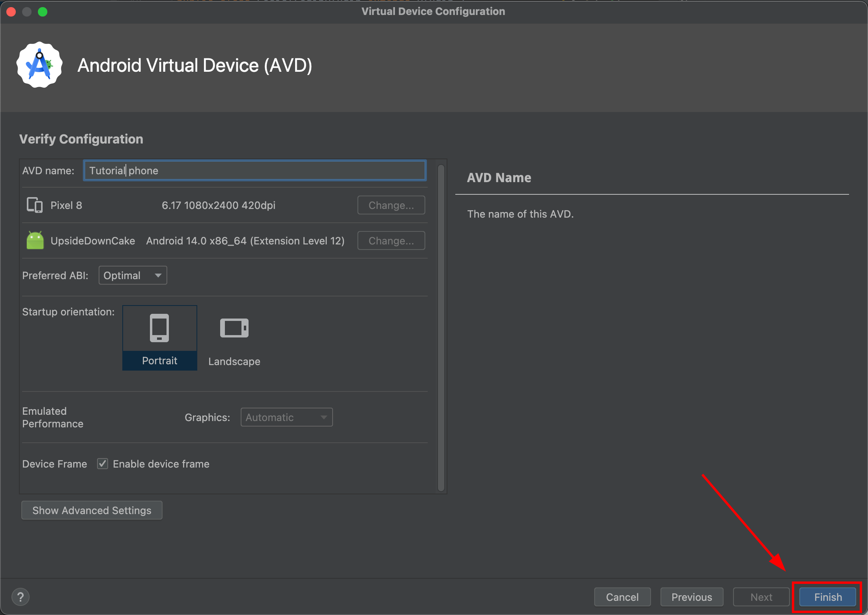Open the Graphics dropdown
Screen dimensions: 868x615
(x=286, y=417)
